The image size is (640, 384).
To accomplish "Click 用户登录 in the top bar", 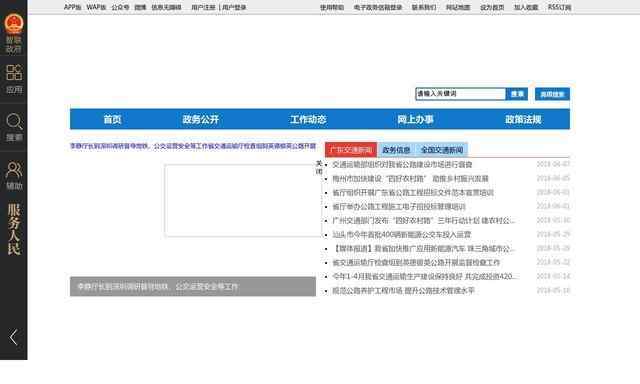I will 234,7.
